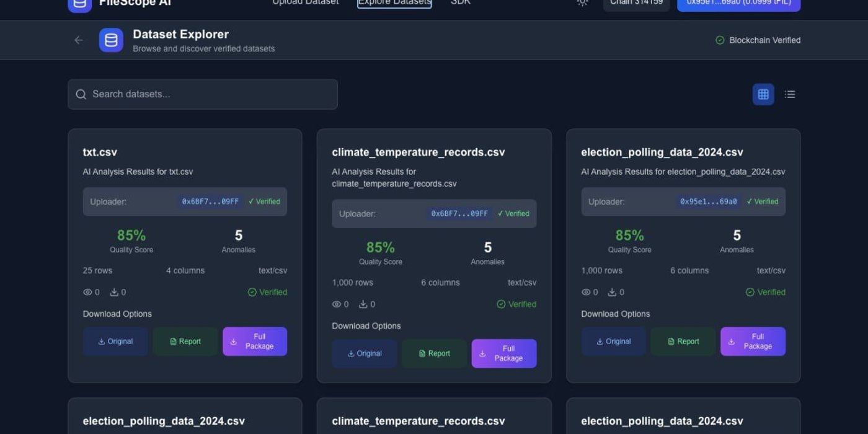Click views eye icon on top-right election_polling card
Viewport: 868px width, 434px height.
tap(586, 292)
